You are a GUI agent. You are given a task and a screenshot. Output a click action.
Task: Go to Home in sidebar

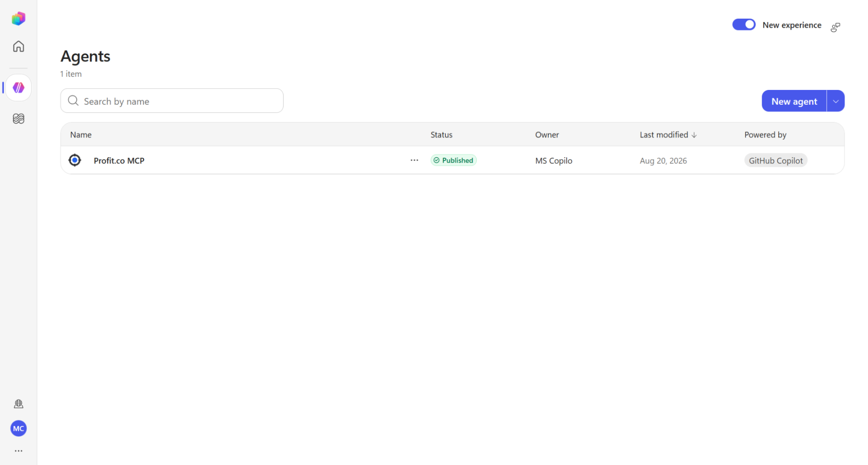[18, 46]
